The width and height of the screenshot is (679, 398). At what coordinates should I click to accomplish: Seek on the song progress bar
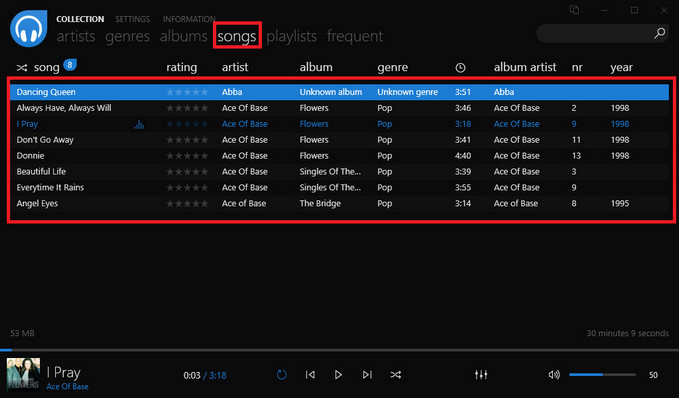click(340, 349)
